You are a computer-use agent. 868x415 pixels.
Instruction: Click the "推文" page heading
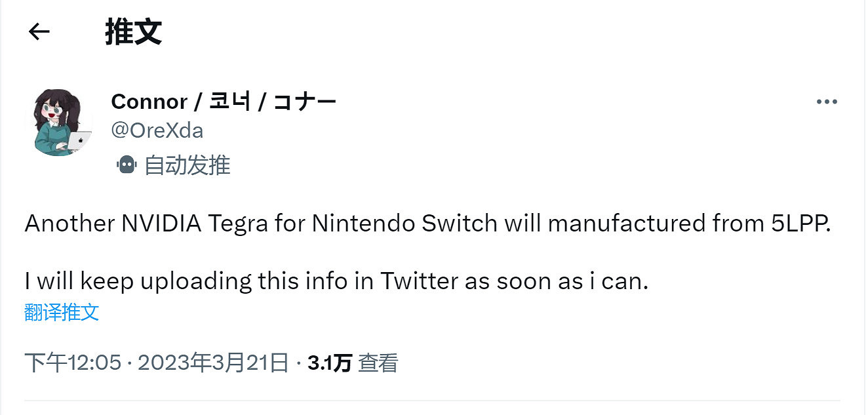(133, 31)
